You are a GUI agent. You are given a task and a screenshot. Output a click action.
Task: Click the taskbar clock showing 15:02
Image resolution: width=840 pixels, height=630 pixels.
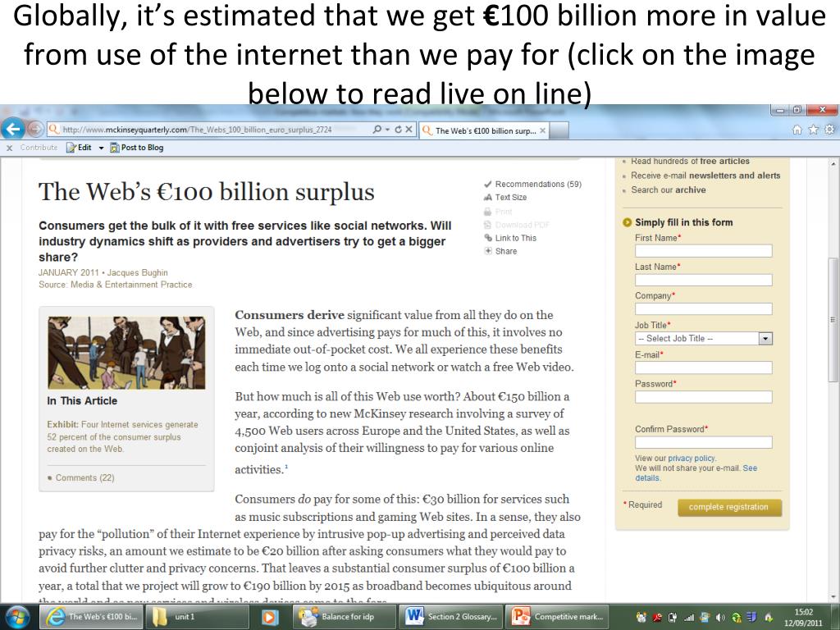(x=804, y=617)
